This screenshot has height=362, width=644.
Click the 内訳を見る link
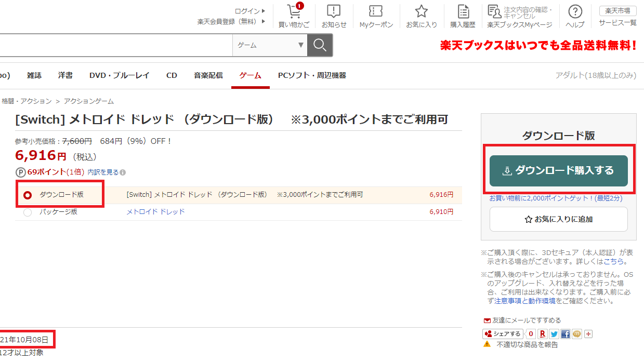[103, 172]
